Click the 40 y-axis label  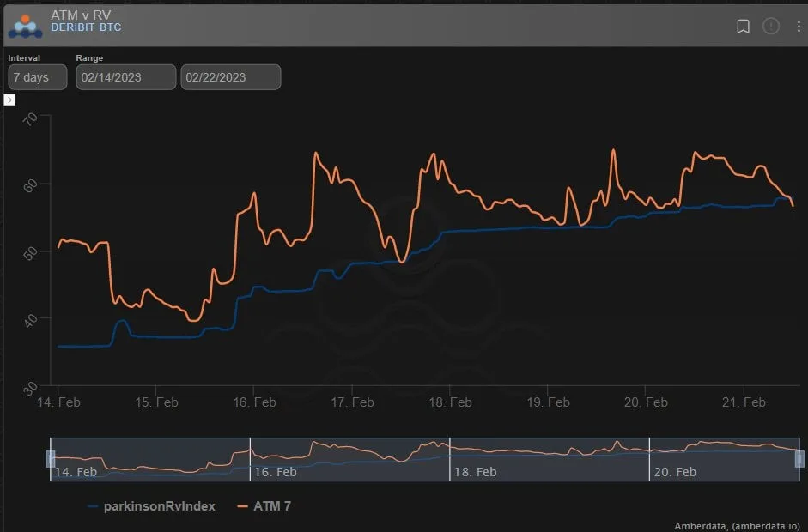click(x=30, y=320)
